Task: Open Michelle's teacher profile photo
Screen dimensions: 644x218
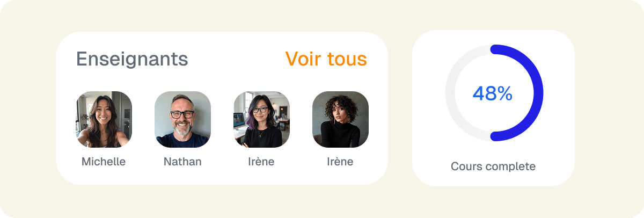Action: (104, 119)
